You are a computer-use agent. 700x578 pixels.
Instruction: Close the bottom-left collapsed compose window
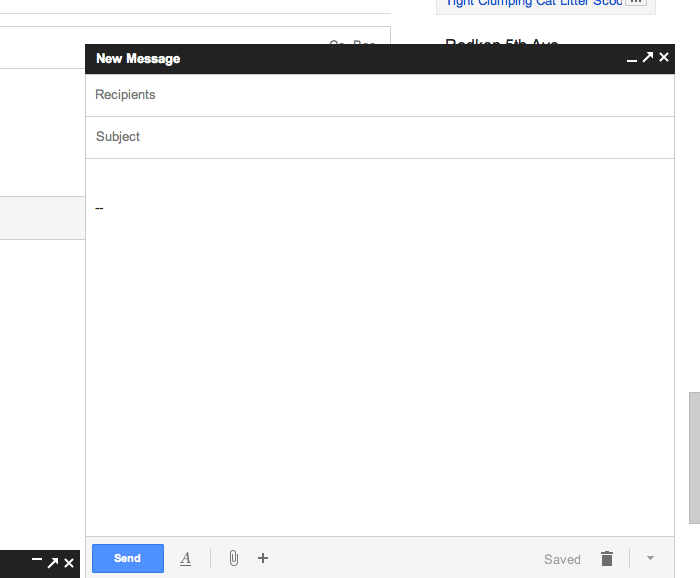[69, 563]
